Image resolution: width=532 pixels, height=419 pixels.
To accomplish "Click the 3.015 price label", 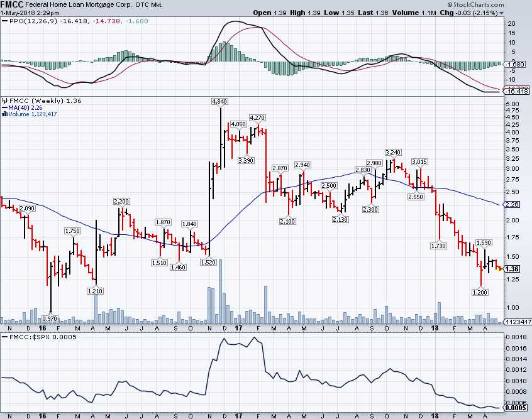I will (419, 161).
